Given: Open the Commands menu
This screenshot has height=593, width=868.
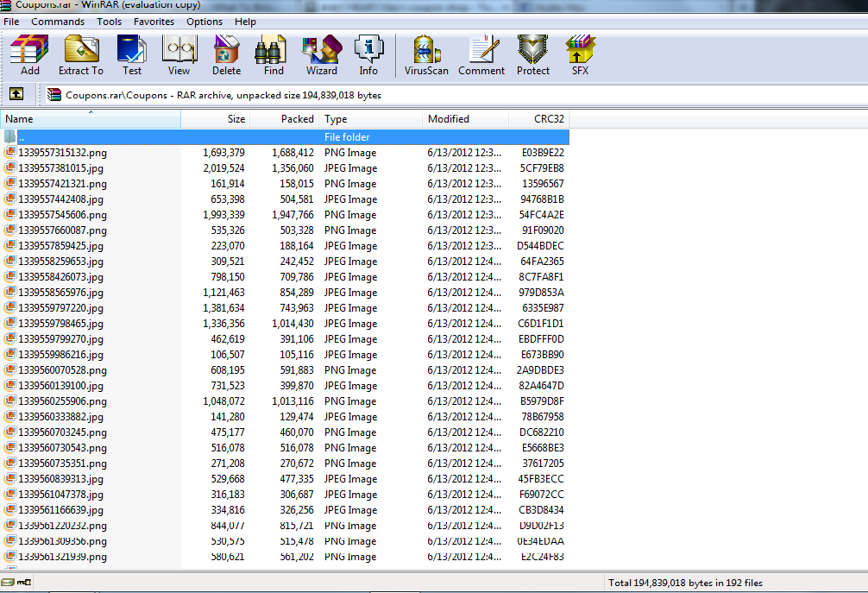Looking at the screenshot, I should (58, 22).
